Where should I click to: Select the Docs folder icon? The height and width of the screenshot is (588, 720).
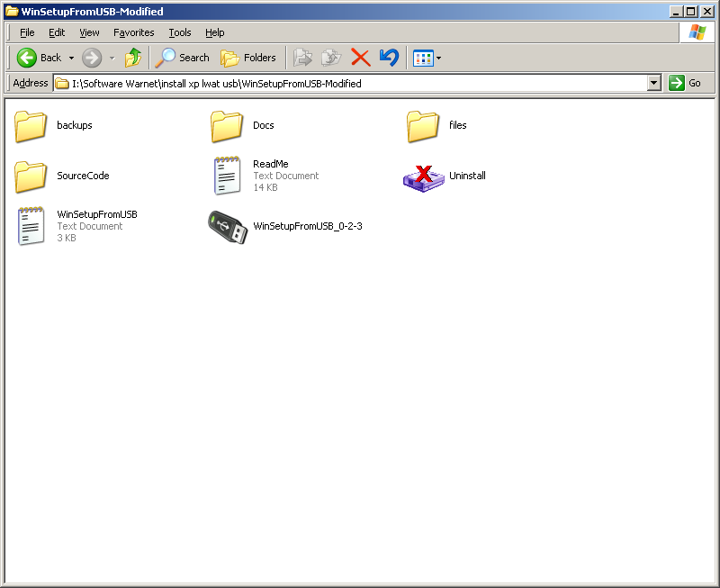click(227, 126)
